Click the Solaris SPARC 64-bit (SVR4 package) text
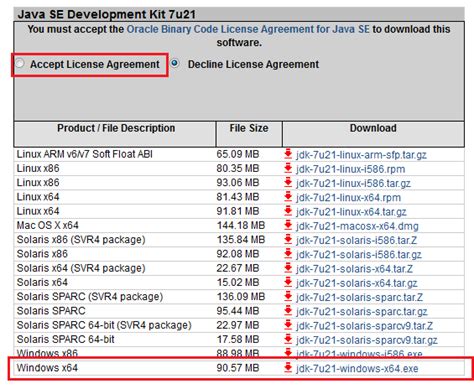The image size is (474, 389). 104,325
